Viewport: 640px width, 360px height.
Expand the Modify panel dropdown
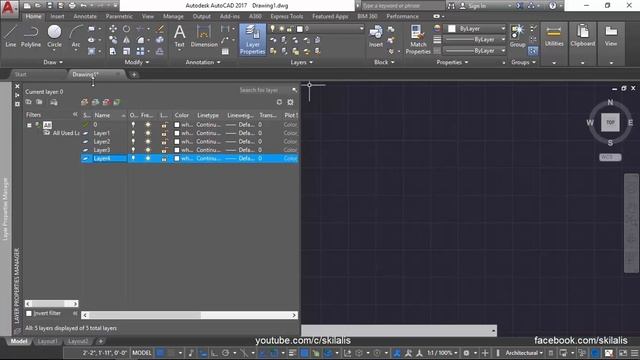coord(137,62)
